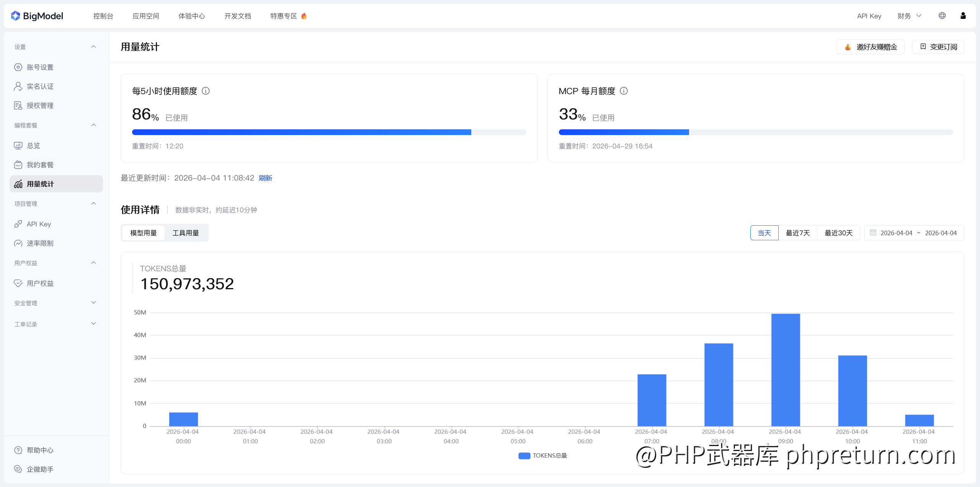980x487 pixels.
Task: Click the 变更订阅 button
Action: (939, 47)
